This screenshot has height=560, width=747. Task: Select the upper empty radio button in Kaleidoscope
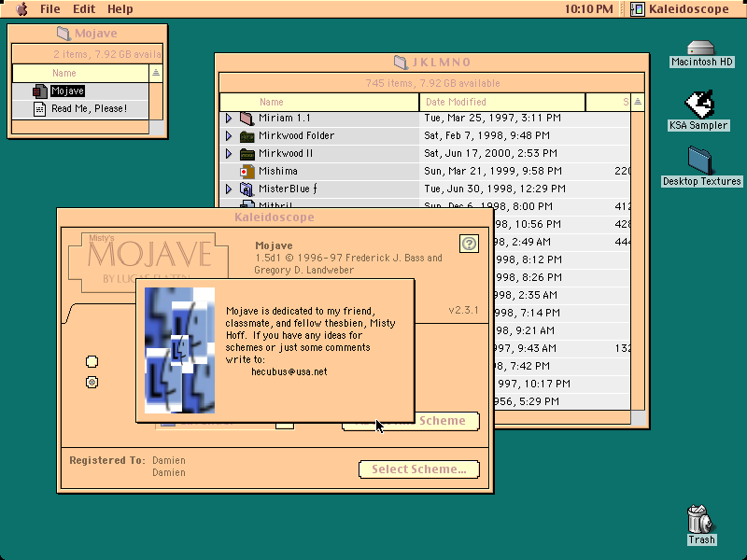pyautogui.click(x=92, y=362)
